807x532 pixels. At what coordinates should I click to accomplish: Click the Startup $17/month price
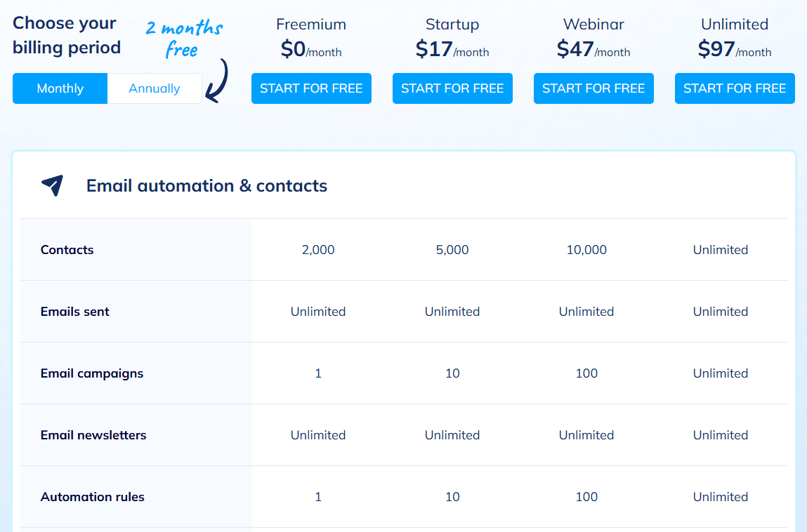pyautogui.click(x=452, y=49)
